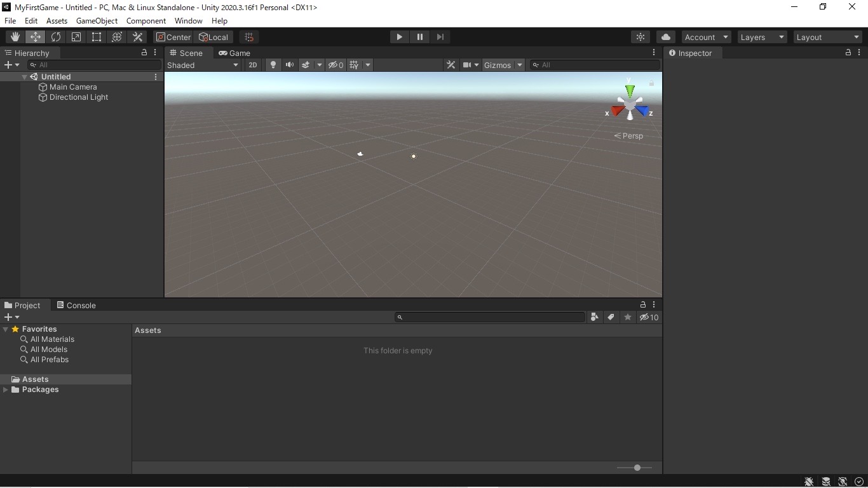This screenshot has height=488, width=868.
Task: Open the Account dropdown button
Action: coord(705,37)
